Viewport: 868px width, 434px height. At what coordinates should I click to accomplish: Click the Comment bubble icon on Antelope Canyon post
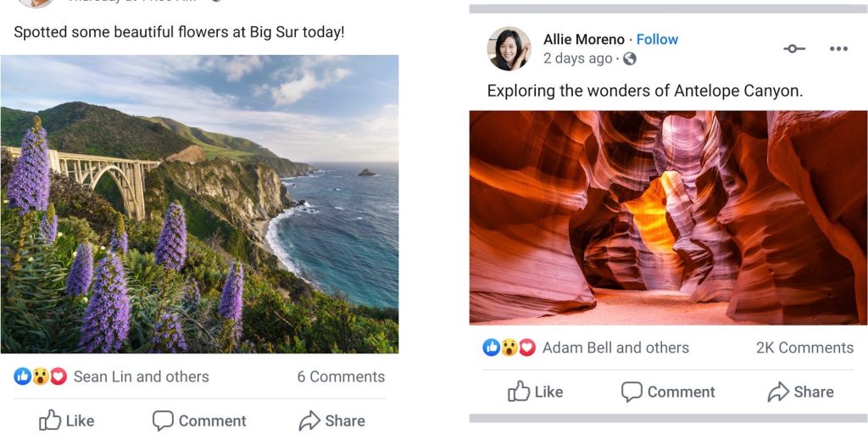(632, 392)
